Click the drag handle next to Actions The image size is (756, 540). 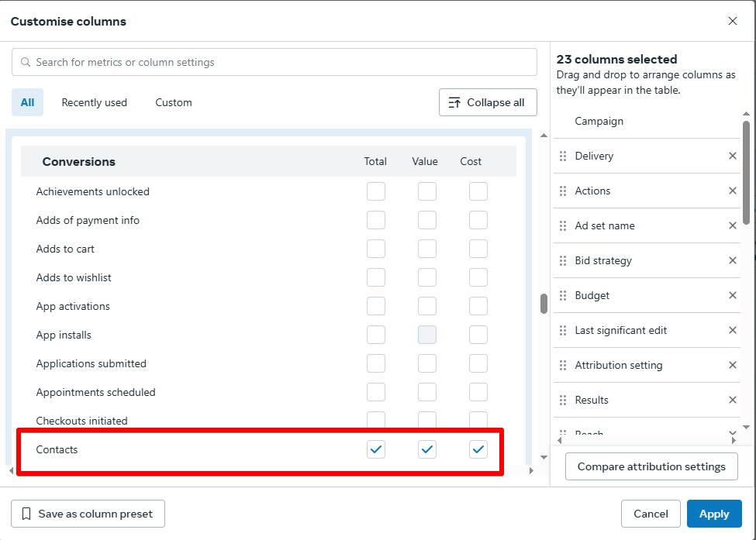[x=563, y=191]
